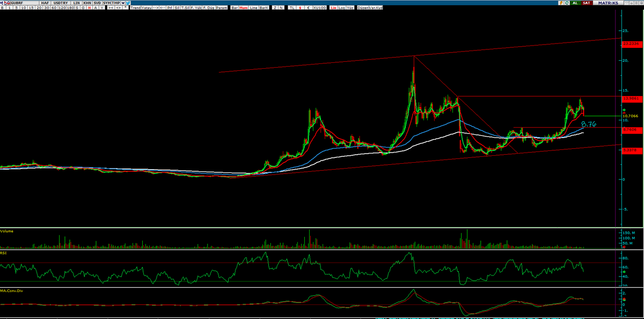Select the S period button

pyautogui.click(x=77, y=8)
